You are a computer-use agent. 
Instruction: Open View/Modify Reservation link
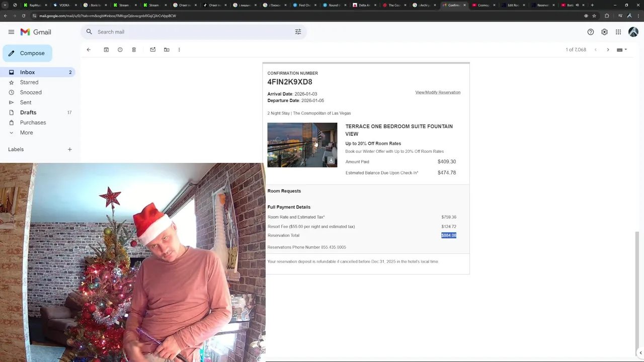(438, 93)
